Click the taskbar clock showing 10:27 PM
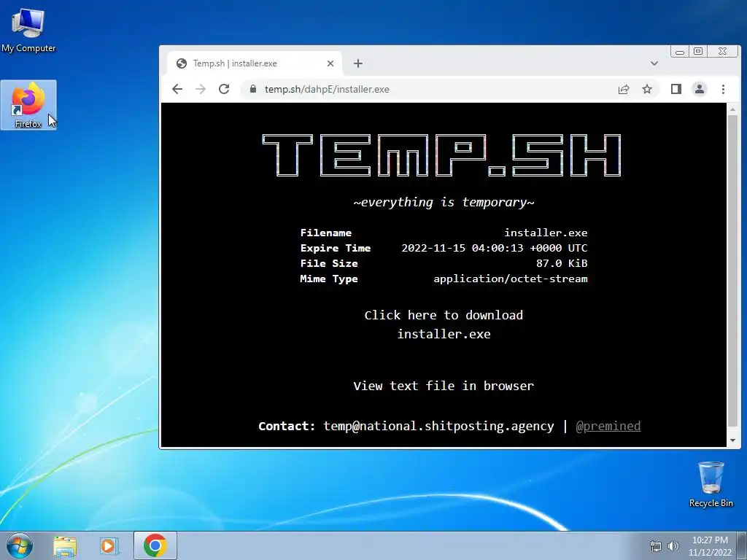Image resolution: width=747 pixels, height=560 pixels. 710,546
